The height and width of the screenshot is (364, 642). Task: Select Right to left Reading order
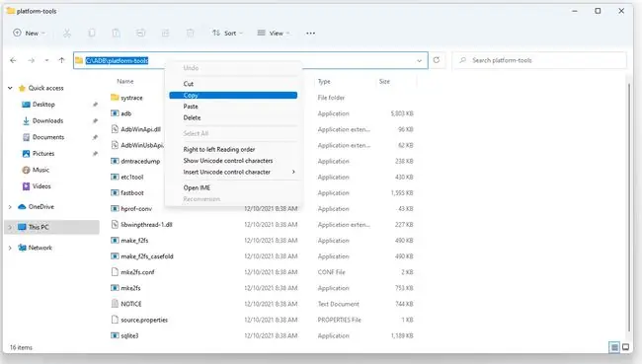[x=233, y=149]
